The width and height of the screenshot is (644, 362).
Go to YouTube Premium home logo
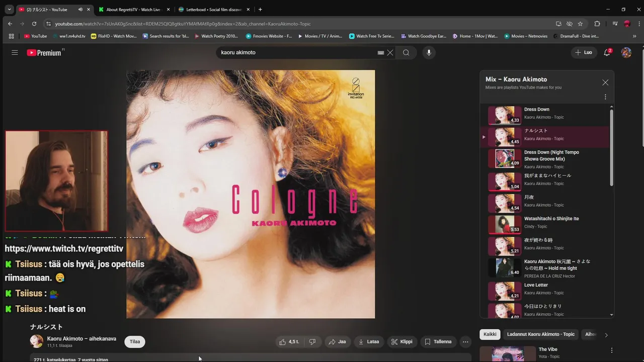[x=45, y=52]
